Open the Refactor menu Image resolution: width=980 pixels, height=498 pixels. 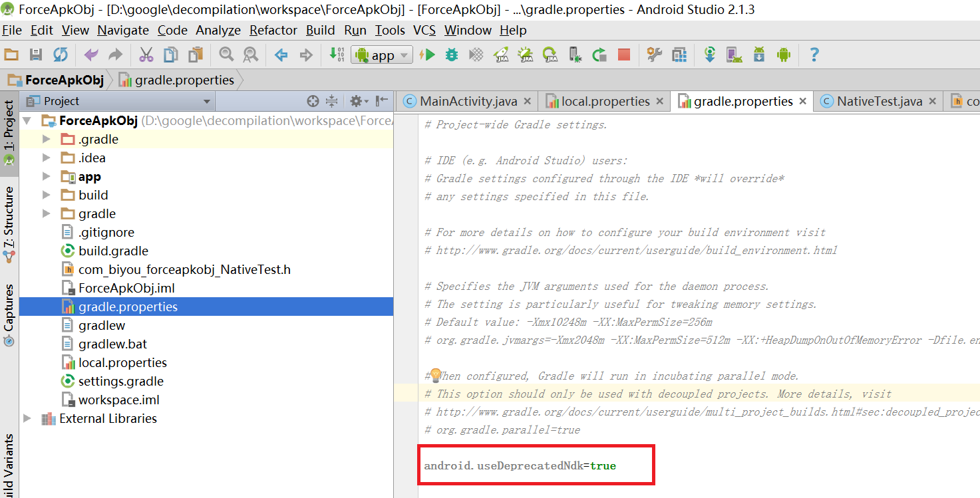(273, 30)
